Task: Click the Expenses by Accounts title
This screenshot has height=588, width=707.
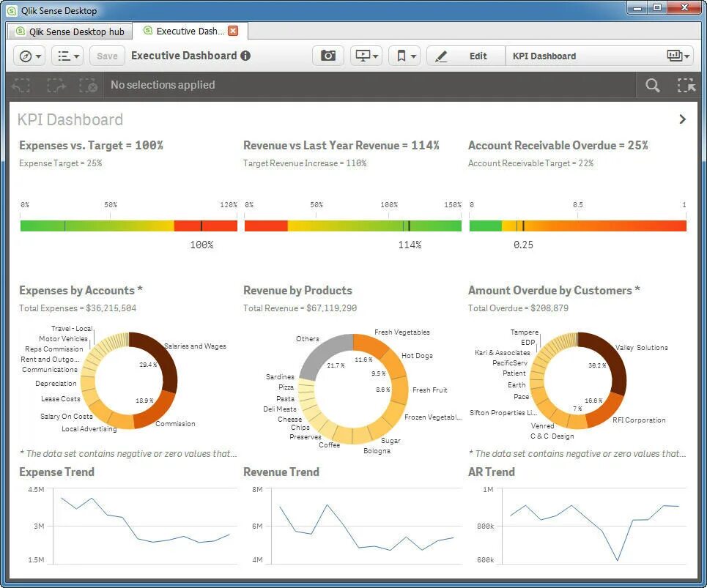Action: click(x=81, y=291)
